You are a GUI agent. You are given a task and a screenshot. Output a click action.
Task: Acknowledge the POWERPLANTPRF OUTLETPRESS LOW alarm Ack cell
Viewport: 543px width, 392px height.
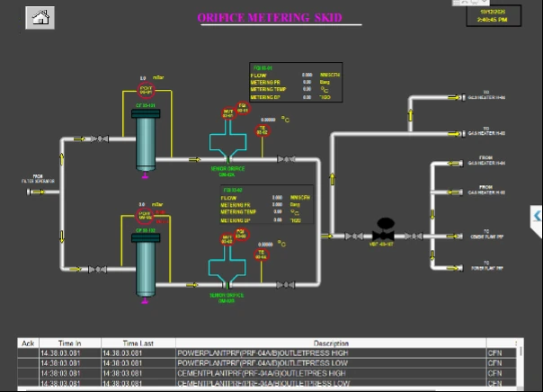28,363
